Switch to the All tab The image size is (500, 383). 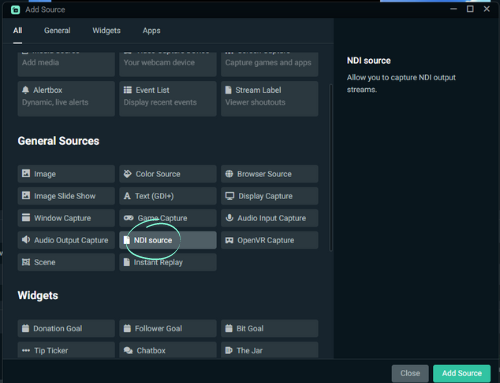point(18,30)
